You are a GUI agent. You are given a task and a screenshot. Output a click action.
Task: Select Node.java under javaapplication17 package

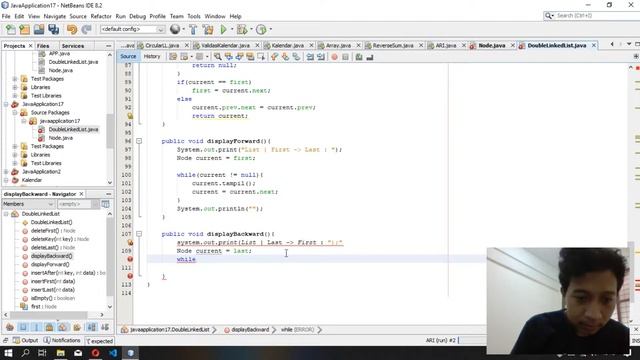tap(60, 138)
